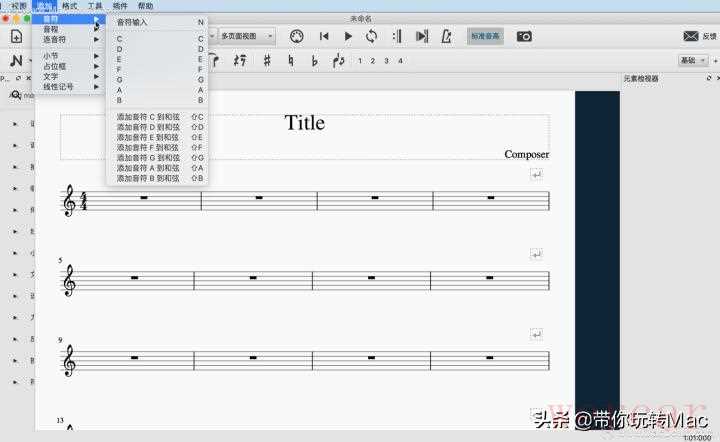Open the MIDI input plug icon
This screenshot has width=720, height=442.
point(296,36)
